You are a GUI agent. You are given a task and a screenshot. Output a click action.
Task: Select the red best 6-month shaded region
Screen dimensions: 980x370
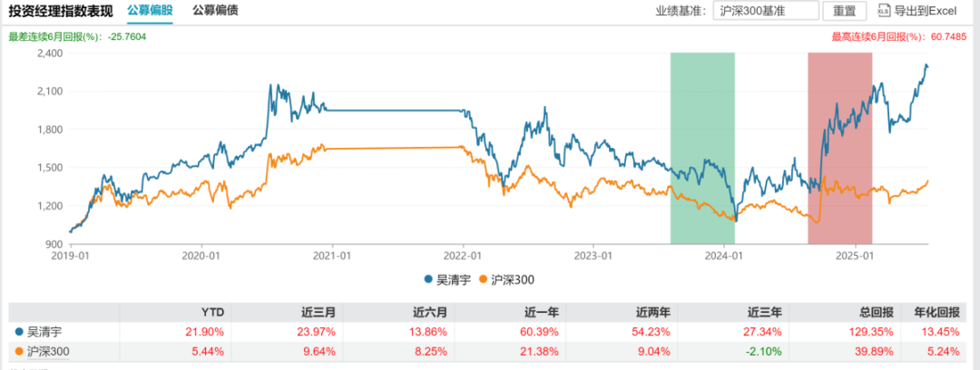(839, 148)
